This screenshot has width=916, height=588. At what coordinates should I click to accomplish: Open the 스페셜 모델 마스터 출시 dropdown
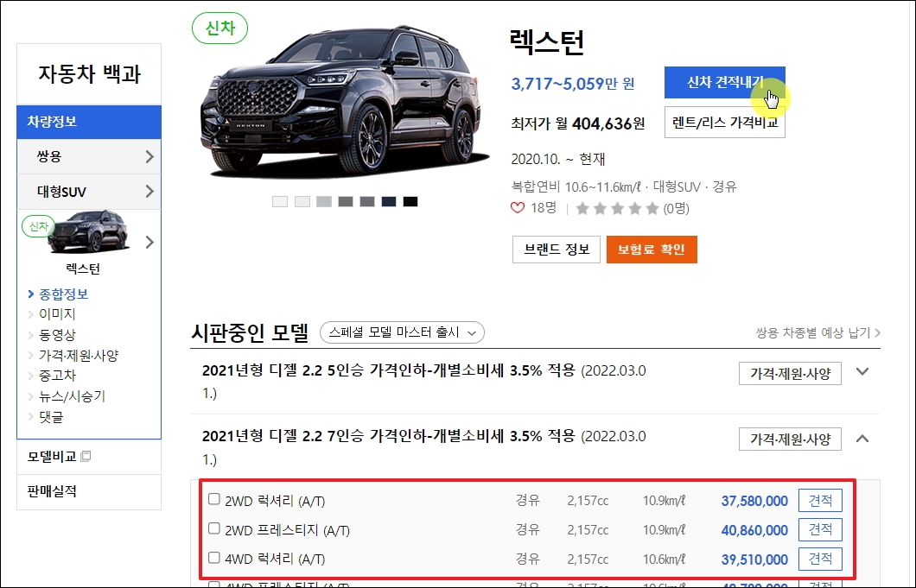tap(402, 332)
